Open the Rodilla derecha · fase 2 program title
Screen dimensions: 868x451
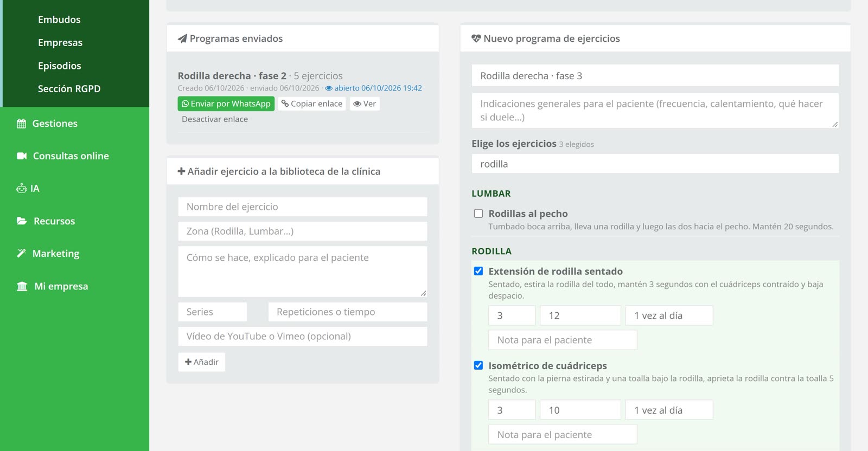pyautogui.click(x=232, y=76)
